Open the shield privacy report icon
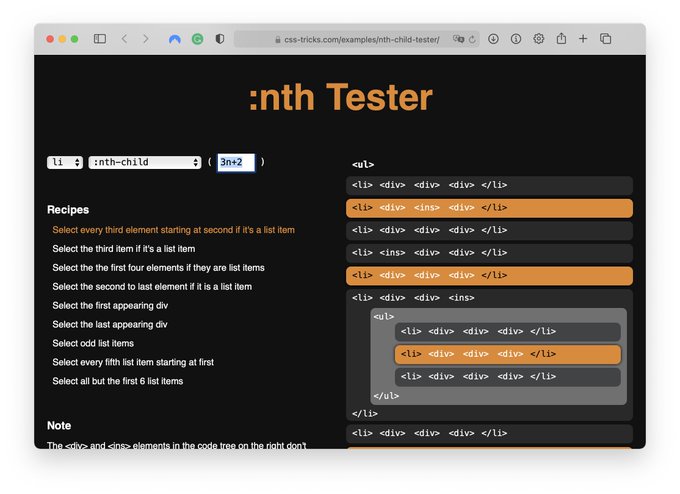 pyautogui.click(x=220, y=39)
